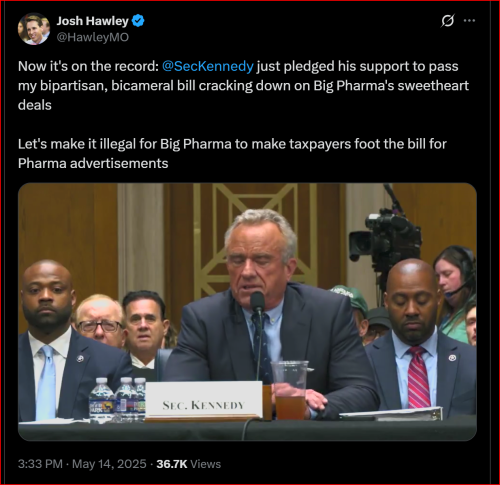Viewport: 500px width, 485px height.
Task: Open the @HawleyMO handle link
Action: [x=93, y=37]
